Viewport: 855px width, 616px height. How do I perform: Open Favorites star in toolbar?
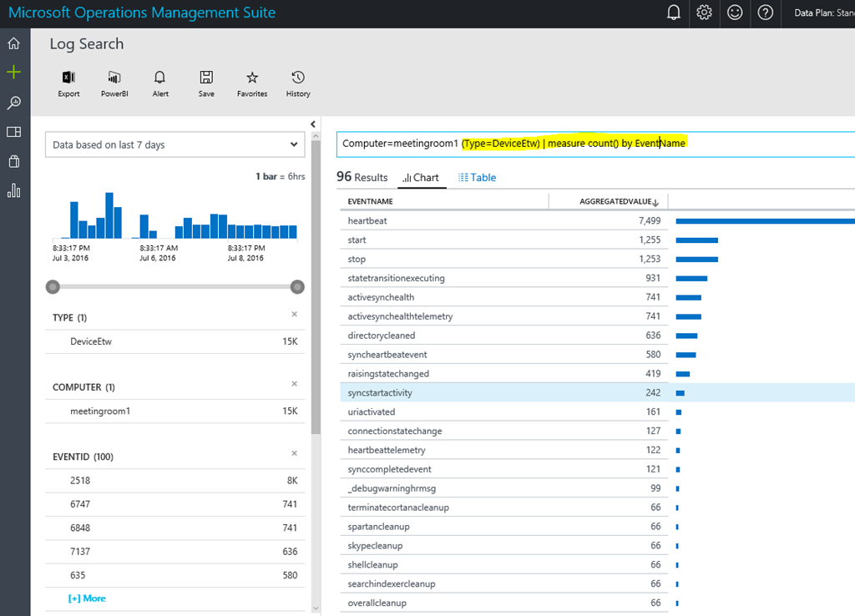pyautogui.click(x=252, y=78)
